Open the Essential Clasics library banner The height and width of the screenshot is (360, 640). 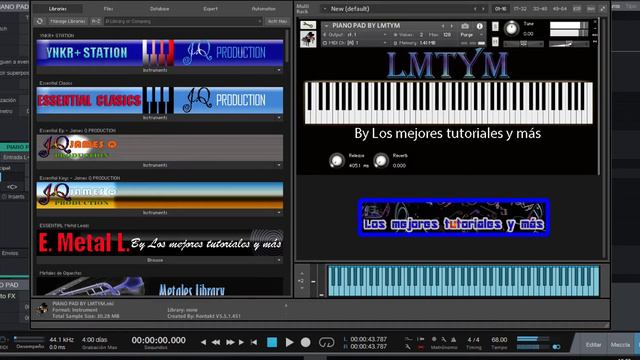click(x=160, y=100)
